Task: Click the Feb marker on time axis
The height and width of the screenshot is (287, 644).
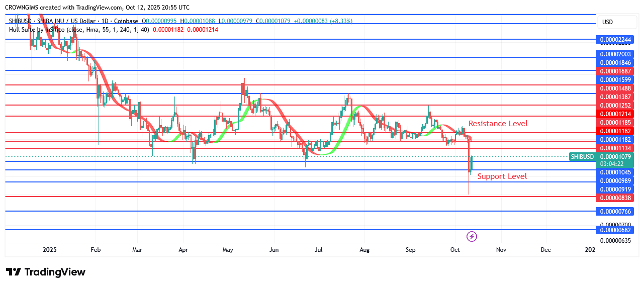Action: click(x=96, y=250)
